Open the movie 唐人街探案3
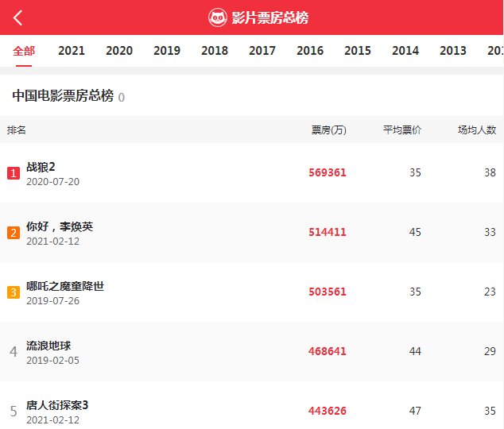Image resolution: width=504 pixels, height=429 pixels. click(x=57, y=405)
